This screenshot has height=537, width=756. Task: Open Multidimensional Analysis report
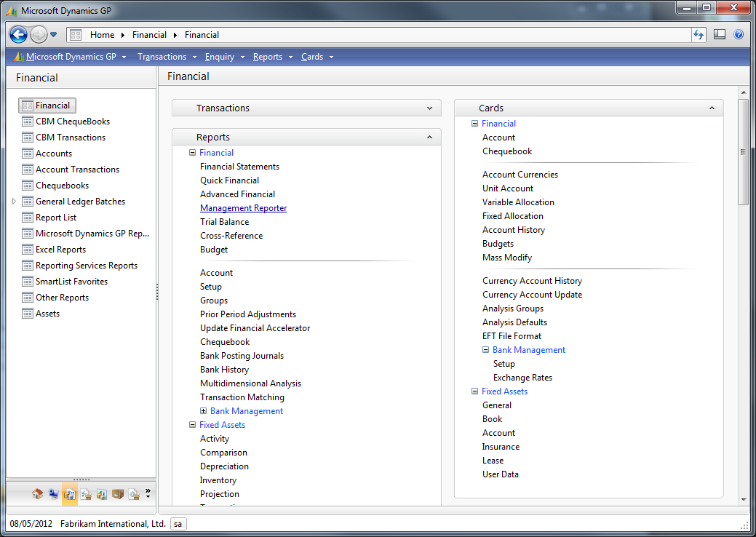click(251, 383)
